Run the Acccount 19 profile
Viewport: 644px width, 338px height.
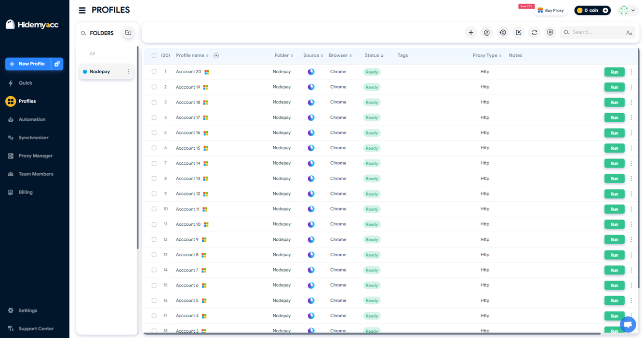(x=614, y=87)
